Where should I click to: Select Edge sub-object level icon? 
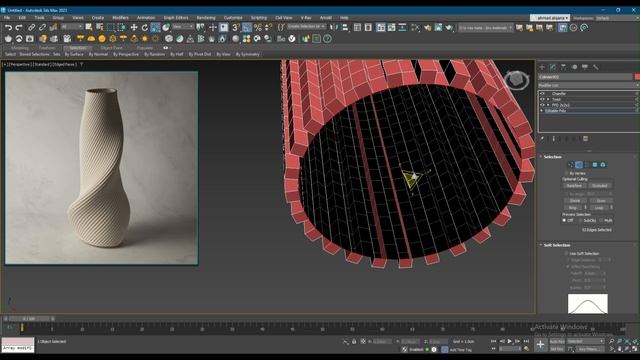[579, 164]
